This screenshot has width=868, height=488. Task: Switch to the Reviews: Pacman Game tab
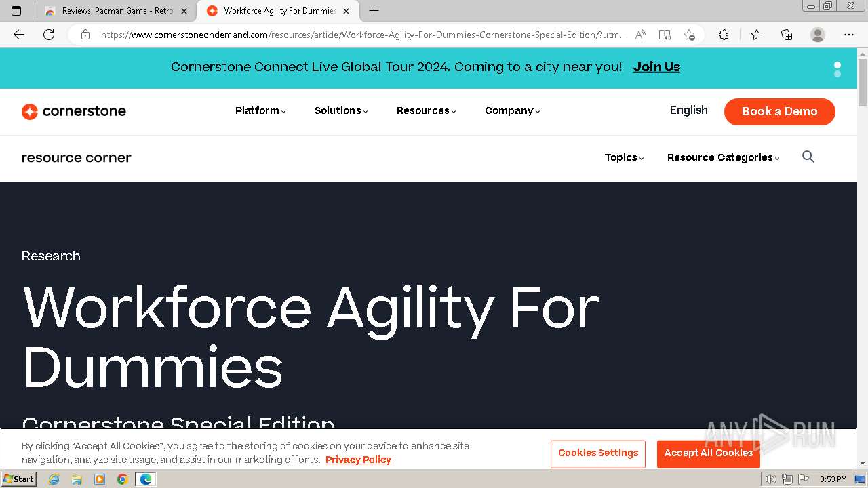tap(115, 11)
